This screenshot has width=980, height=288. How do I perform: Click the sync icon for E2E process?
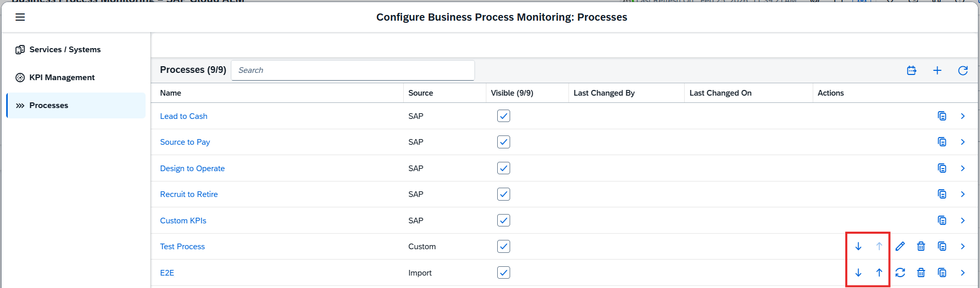900,272
